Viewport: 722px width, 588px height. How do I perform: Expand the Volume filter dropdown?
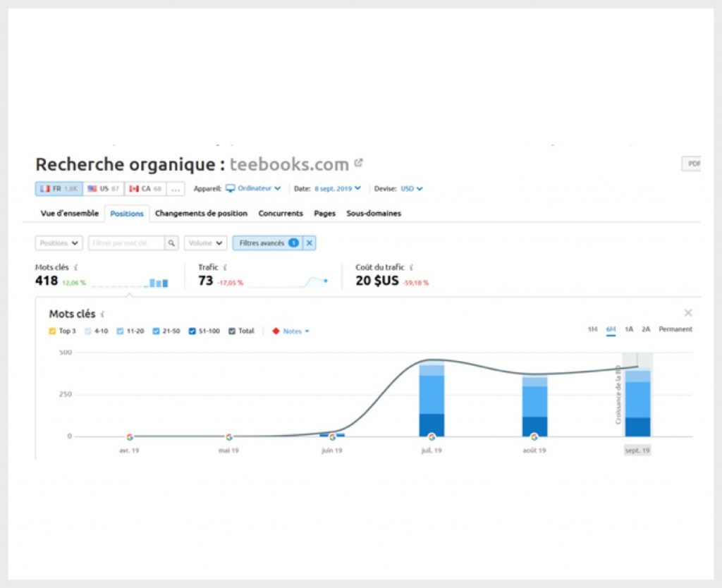(x=205, y=243)
